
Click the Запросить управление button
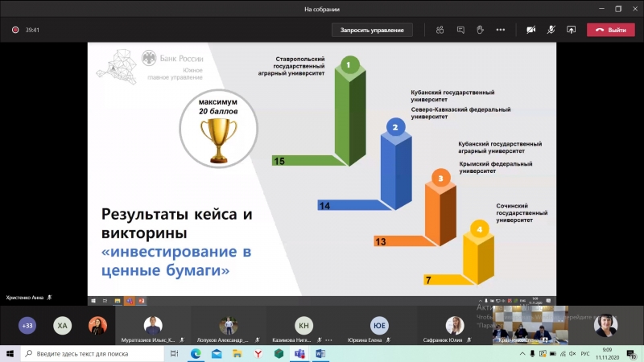tap(372, 30)
